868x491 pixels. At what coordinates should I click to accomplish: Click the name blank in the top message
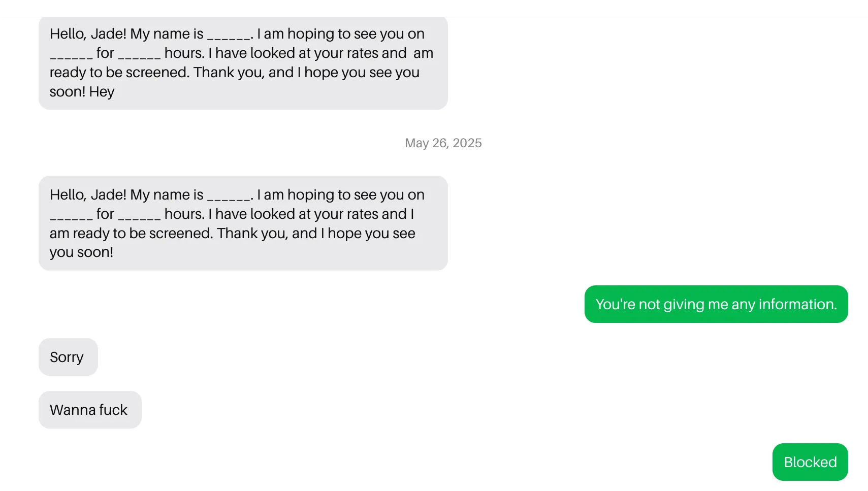tap(229, 35)
